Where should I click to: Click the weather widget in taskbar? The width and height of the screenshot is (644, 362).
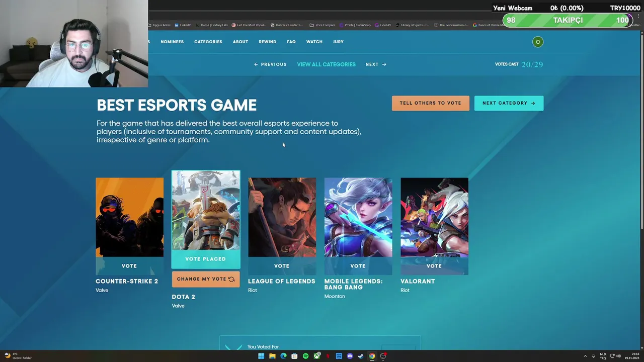(18, 356)
